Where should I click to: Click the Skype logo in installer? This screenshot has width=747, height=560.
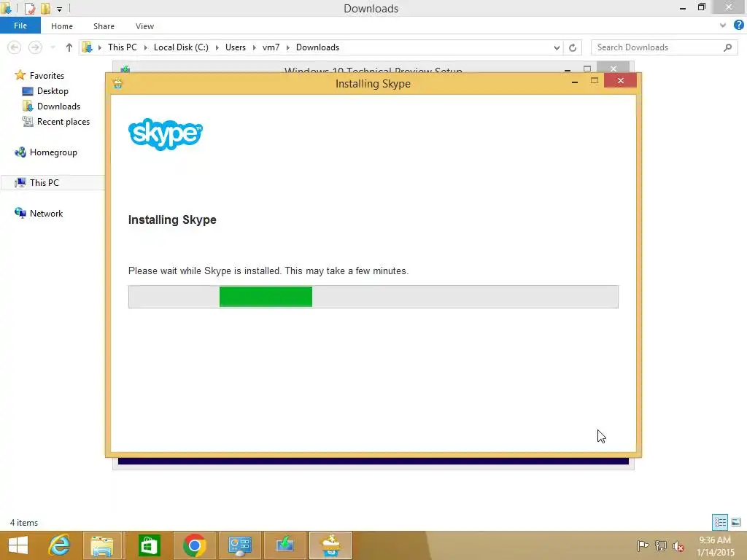pos(166,134)
